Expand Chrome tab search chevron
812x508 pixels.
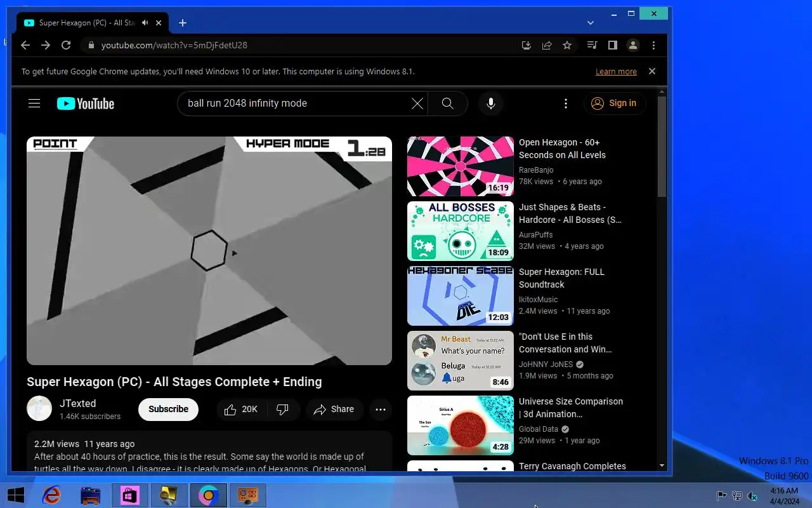(x=591, y=23)
